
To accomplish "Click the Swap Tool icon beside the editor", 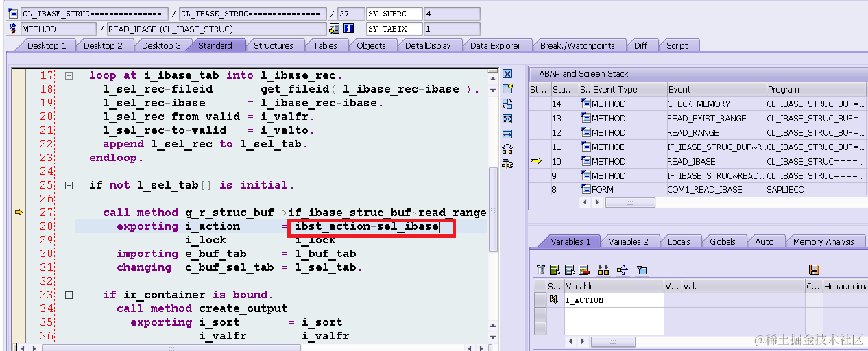I will point(507,104).
